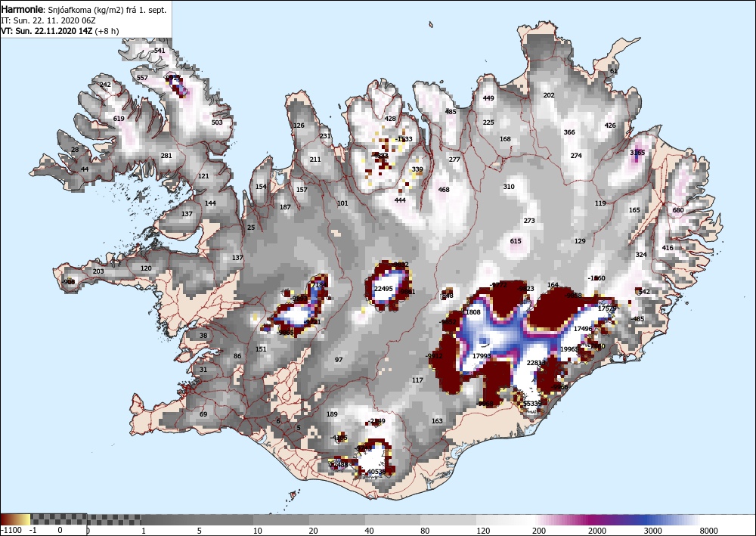
Task: Click the yellow legend segment above -1
Action: point(26,519)
